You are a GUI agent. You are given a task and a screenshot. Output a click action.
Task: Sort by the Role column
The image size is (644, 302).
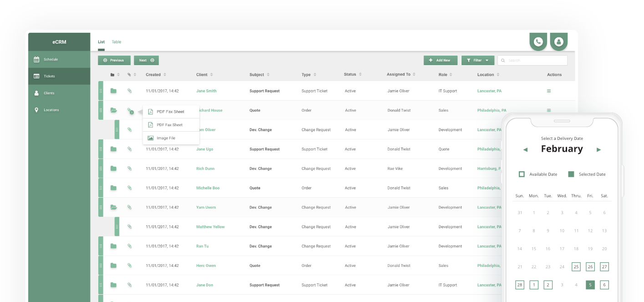[x=446, y=74]
